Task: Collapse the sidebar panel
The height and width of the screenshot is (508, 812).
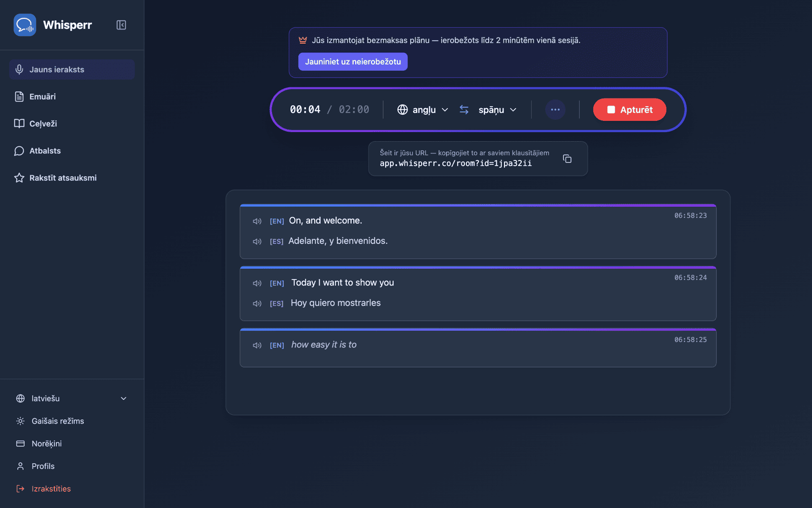Action: (121, 25)
